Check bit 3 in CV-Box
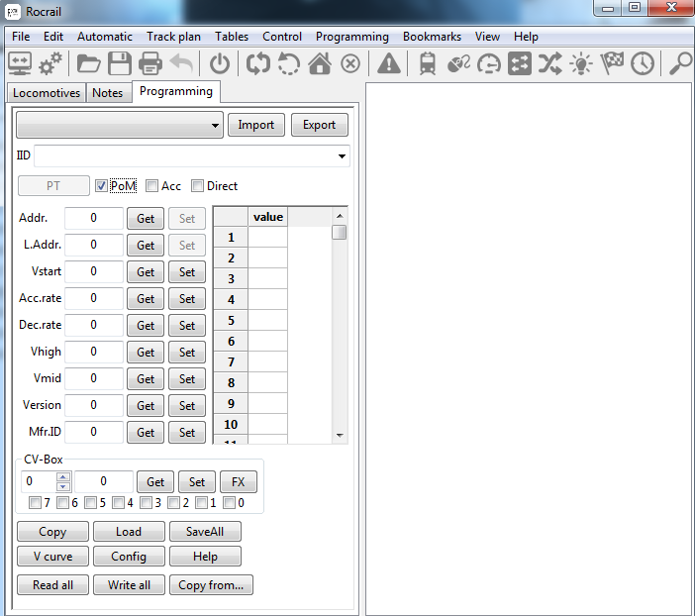Viewport: 695px width, 616px height. tap(146, 502)
